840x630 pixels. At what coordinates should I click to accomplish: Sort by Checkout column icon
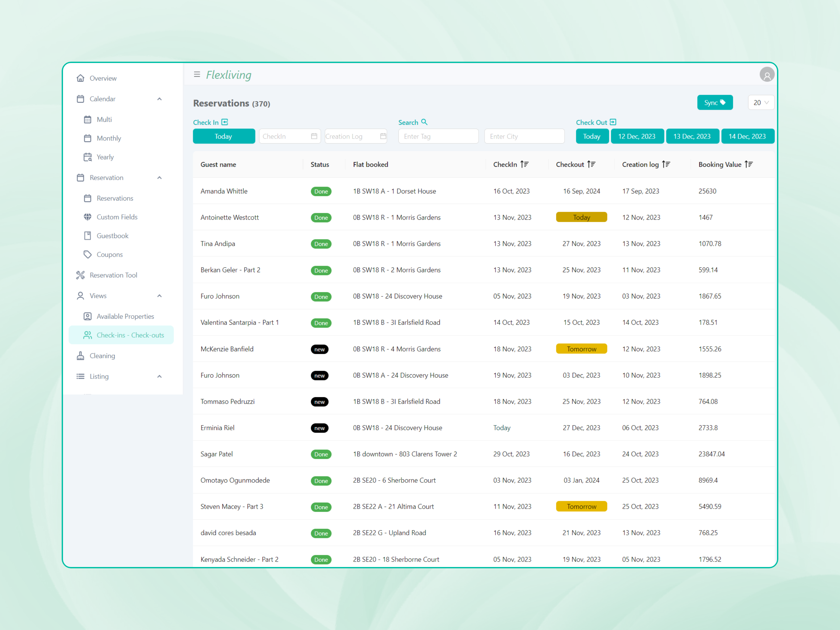click(591, 164)
